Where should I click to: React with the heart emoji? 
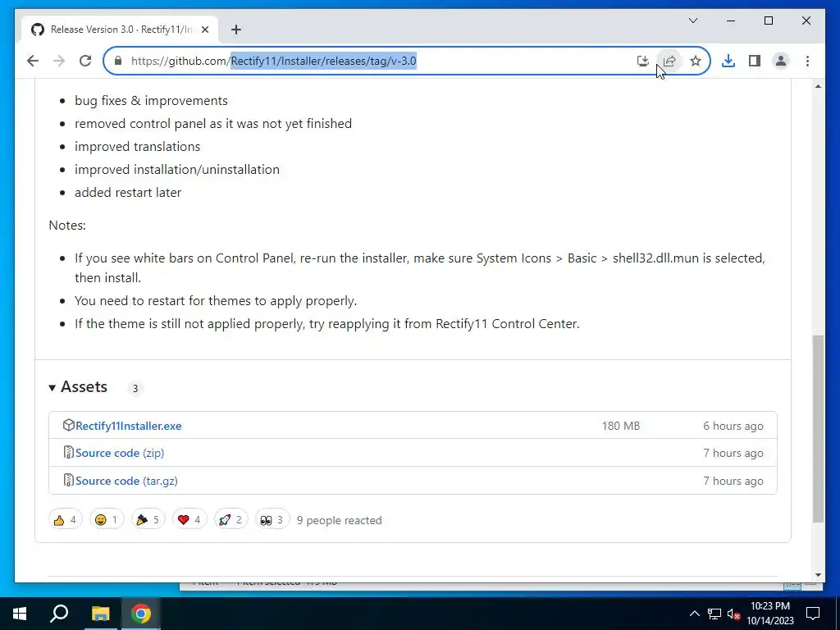coord(189,519)
